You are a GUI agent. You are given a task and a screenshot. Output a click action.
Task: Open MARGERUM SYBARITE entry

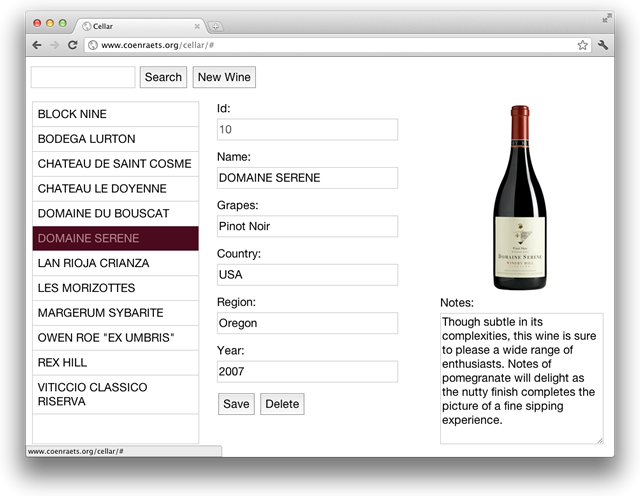116,313
